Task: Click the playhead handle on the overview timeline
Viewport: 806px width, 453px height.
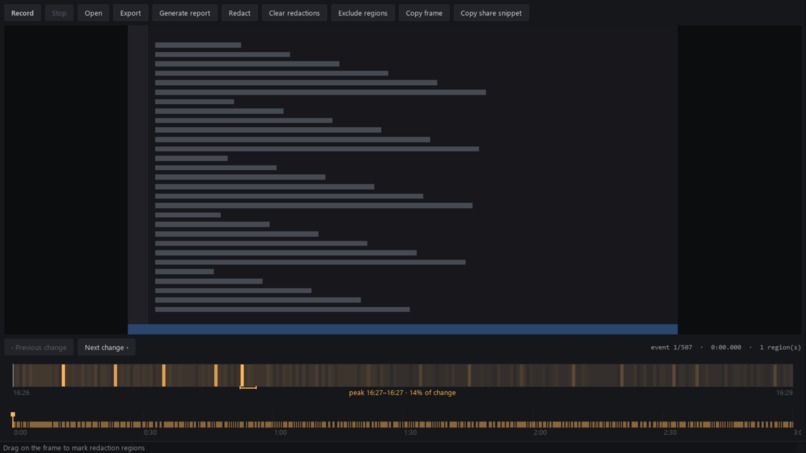Action: pos(13,414)
